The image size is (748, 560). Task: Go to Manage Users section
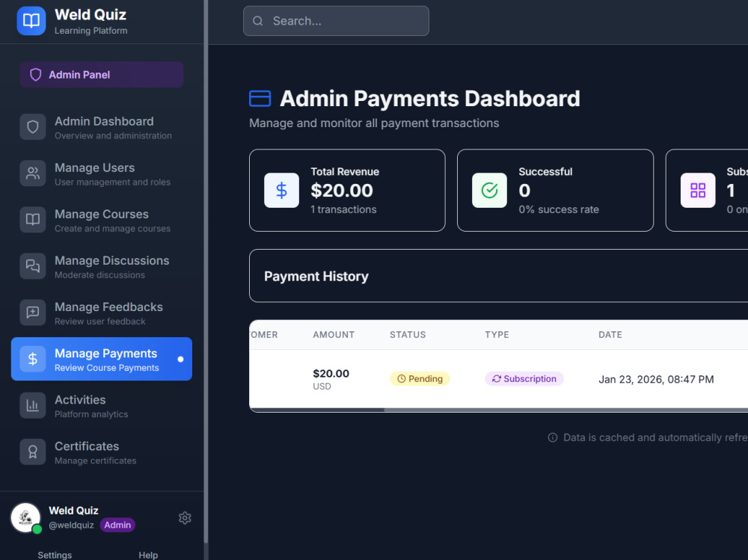pyautogui.click(x=102, y=173)
